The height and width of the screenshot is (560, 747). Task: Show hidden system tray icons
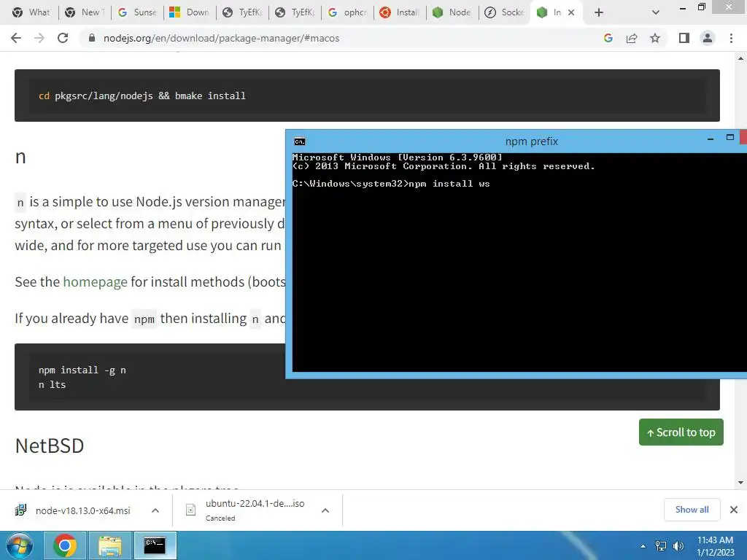pyautogui.click(x=643, y=546)
